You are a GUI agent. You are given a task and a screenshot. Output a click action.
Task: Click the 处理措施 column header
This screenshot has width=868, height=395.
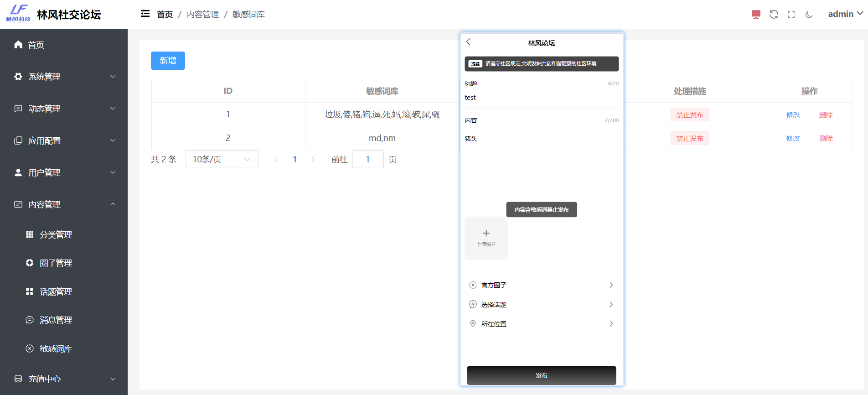[x=690, y=91]
